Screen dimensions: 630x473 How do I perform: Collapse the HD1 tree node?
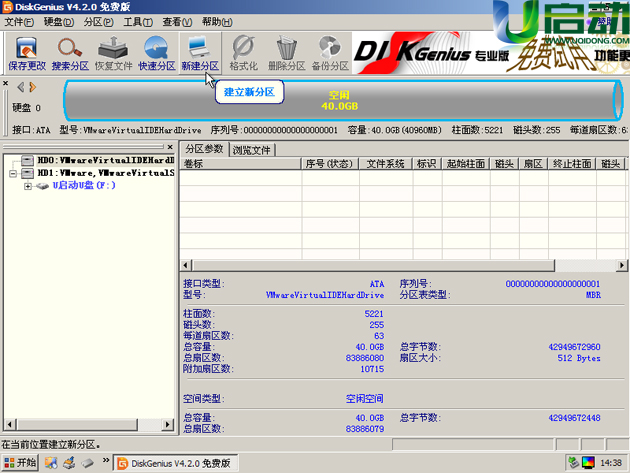(x=13, y=174)
